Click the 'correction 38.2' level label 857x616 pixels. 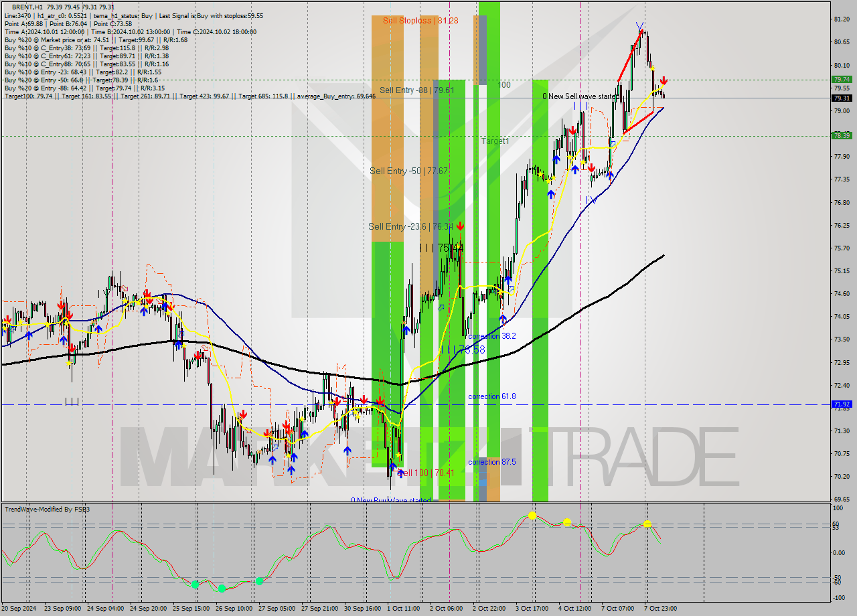(x=492, y=336)
